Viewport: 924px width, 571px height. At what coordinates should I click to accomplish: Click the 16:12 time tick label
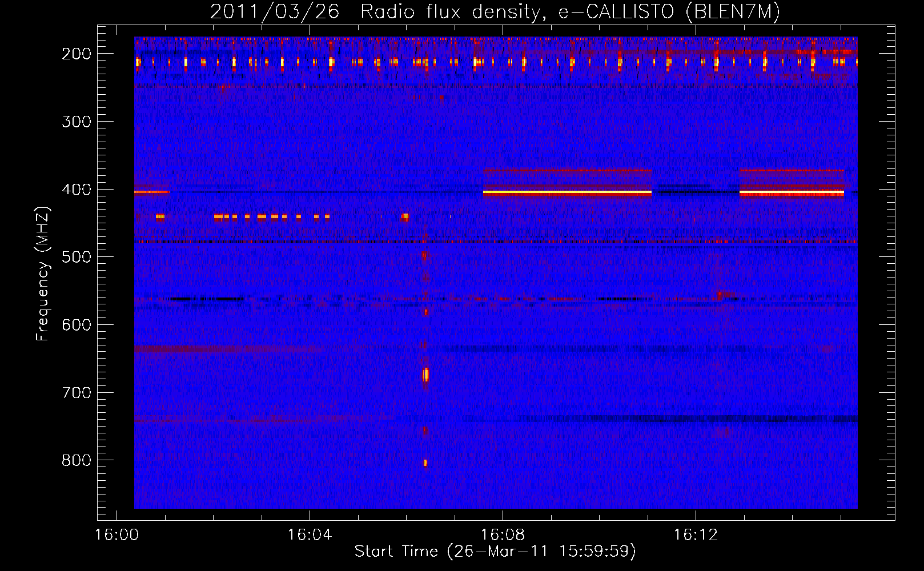(696, 535)
